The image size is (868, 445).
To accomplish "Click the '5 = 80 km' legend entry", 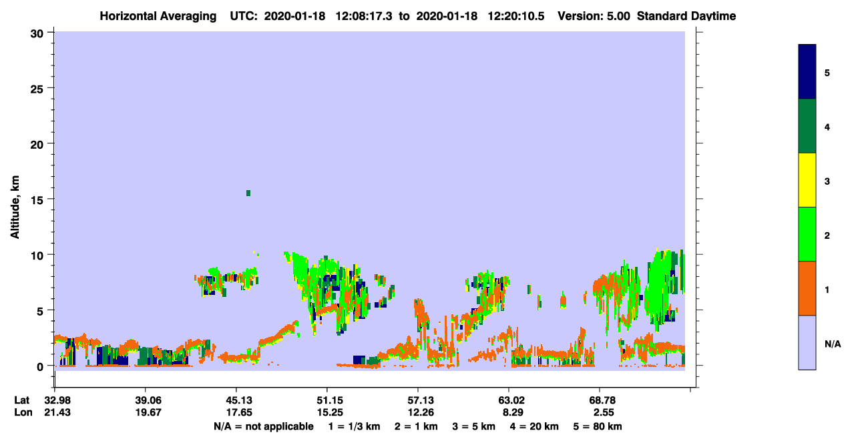I will pyautogui.click(x=598, y=426).
